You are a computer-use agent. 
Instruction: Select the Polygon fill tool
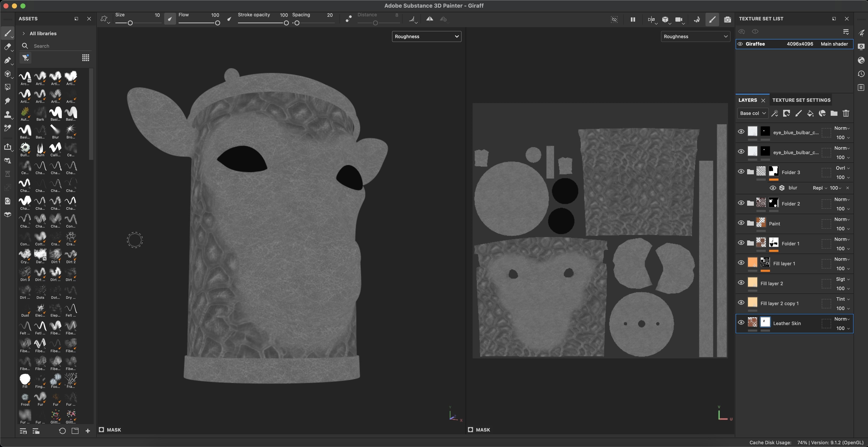click(7, 87)
